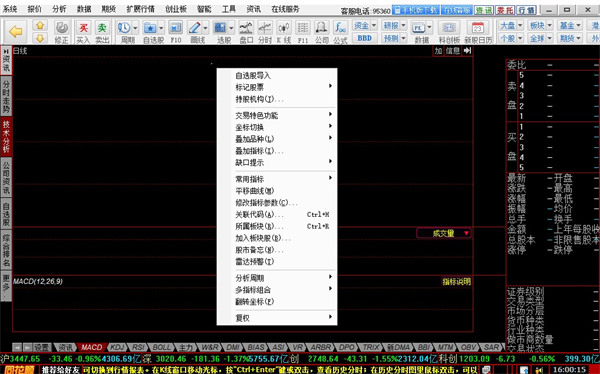Click the 卖出 sell icon

pos(101,28)
